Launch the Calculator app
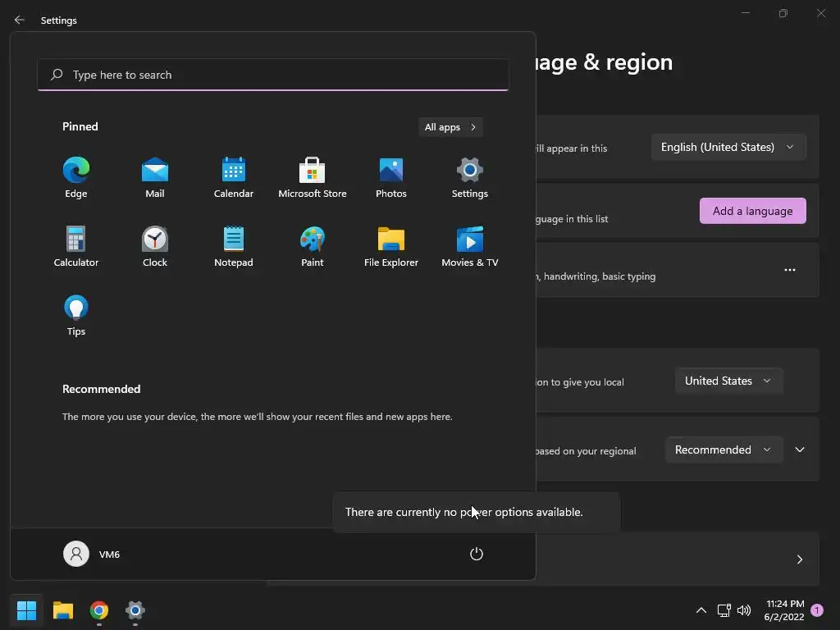The height and width of the screenshot is (630, 840). tap(76, 247)
